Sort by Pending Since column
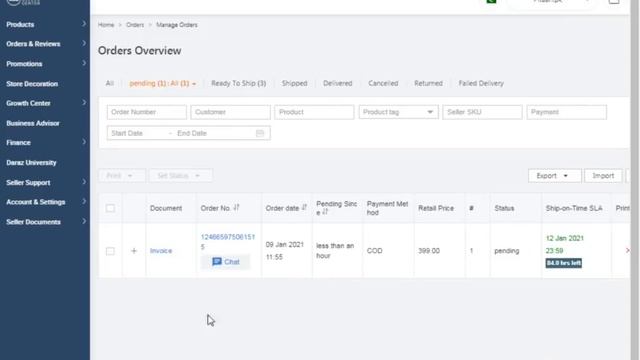This screenshot has width=640, height=360. click(x=325, y=212)
